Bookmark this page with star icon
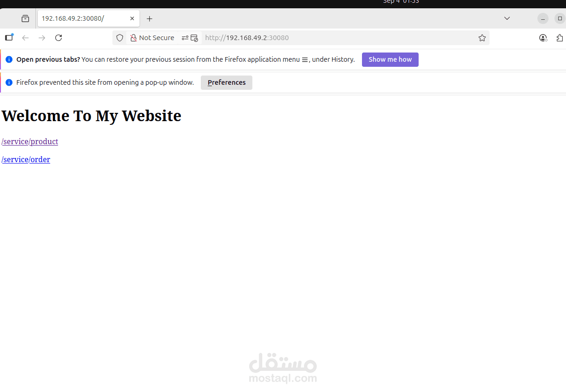Screen dimensions: 566x392 482,38
